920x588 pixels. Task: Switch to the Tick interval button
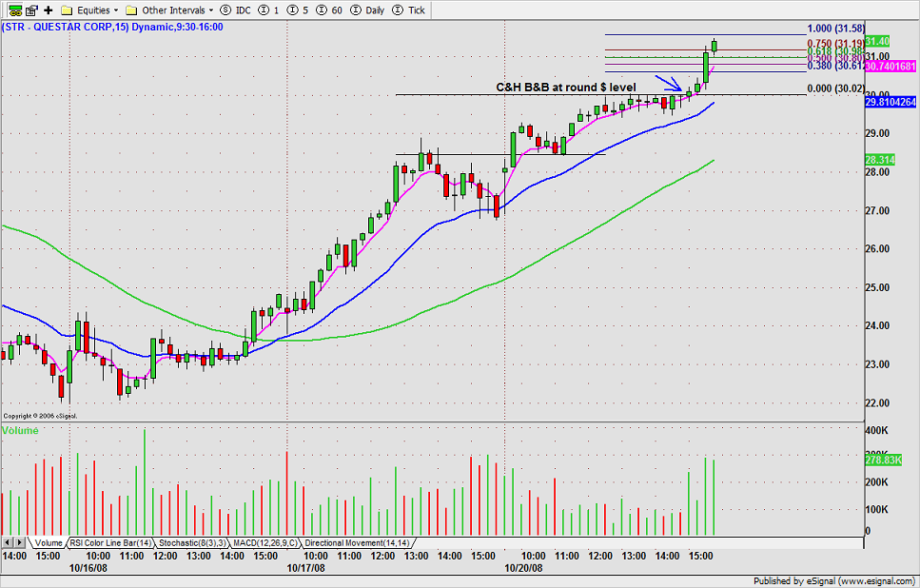(408, 10)
